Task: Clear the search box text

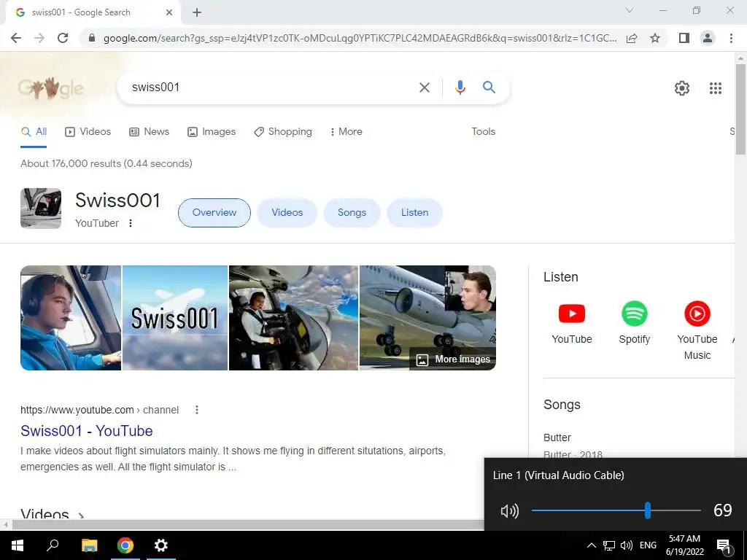Action: pyautogui.click(x=424, y=87)
